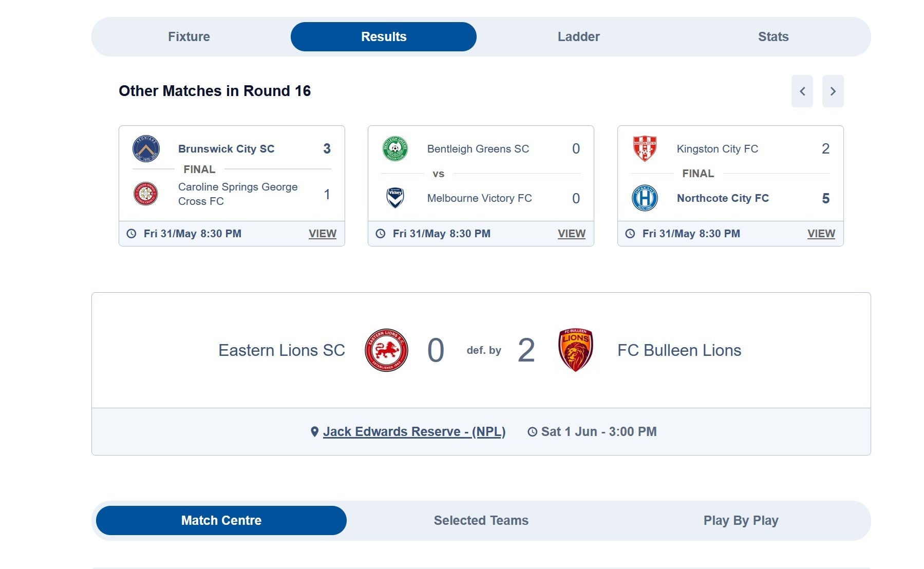Image resolution: width=924 pixels, height=569 pixels.
Task: Show previous Round 16 matches with left chevron
Action: point(802,91)
